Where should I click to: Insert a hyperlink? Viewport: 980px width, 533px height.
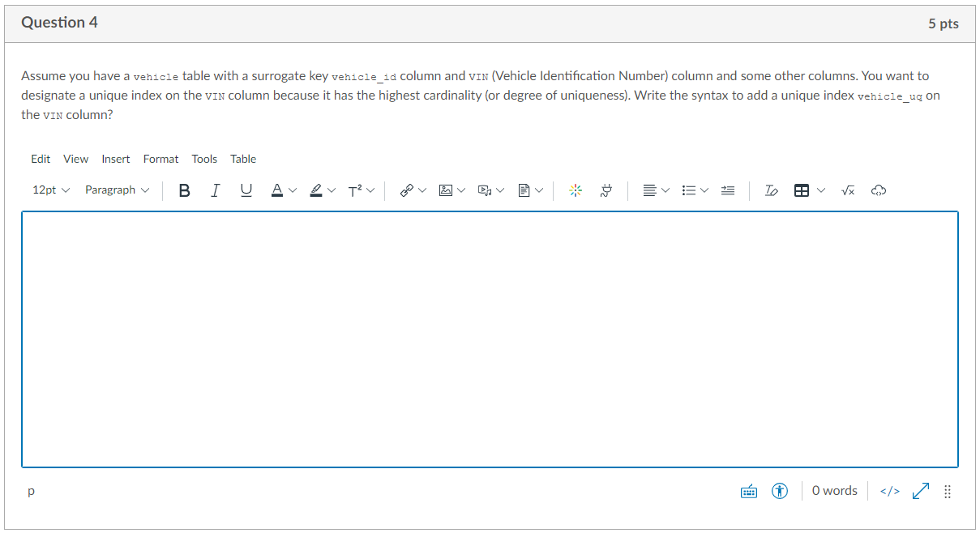(406, 190)
